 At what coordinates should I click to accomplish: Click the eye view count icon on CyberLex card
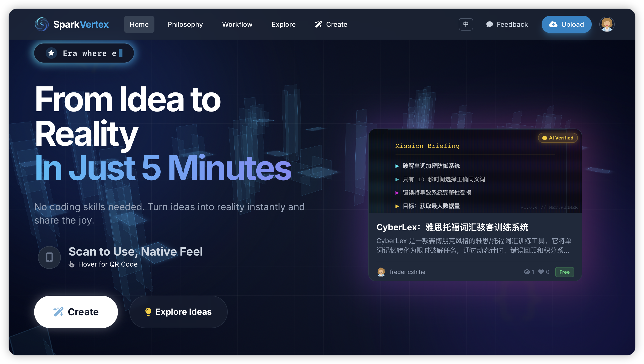[527, 272]
